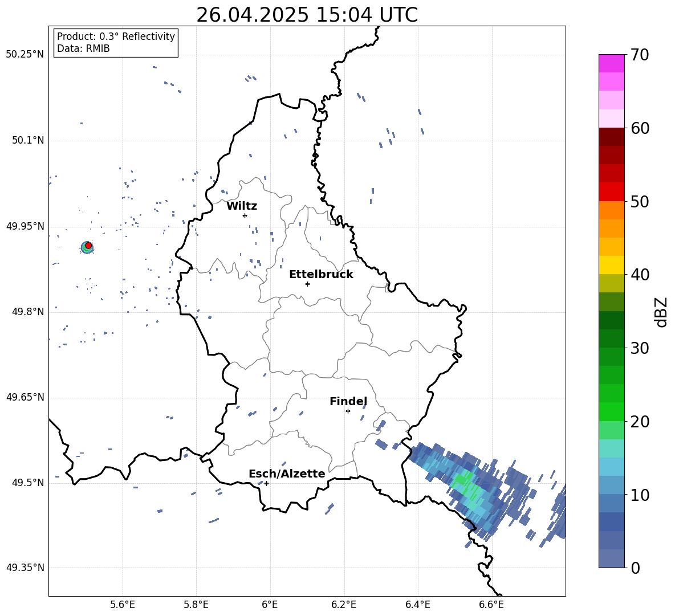This screenshot has width=675, height=616.
Task: Click the longitude label '6°E'
Action: [270, 605]
